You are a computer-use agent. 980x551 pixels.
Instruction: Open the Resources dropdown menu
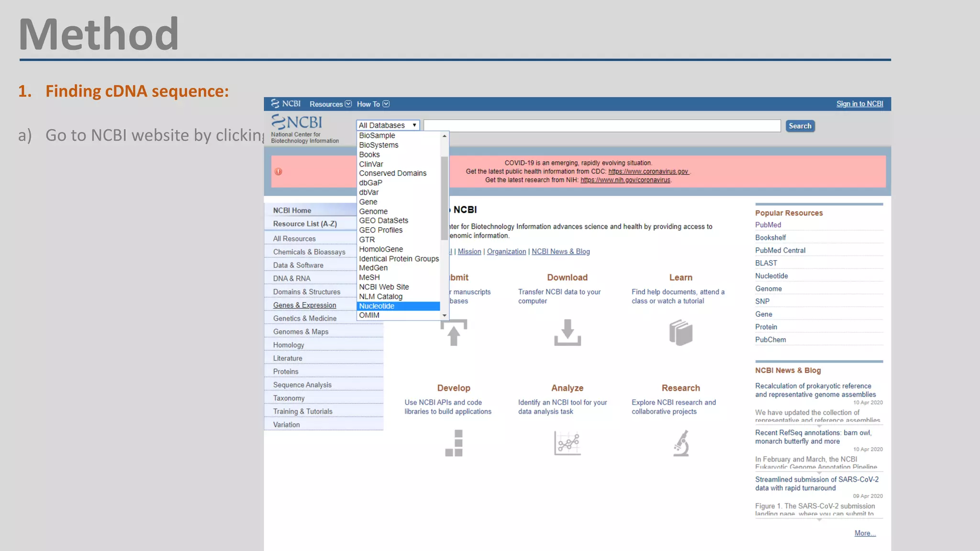click(330, 104)
